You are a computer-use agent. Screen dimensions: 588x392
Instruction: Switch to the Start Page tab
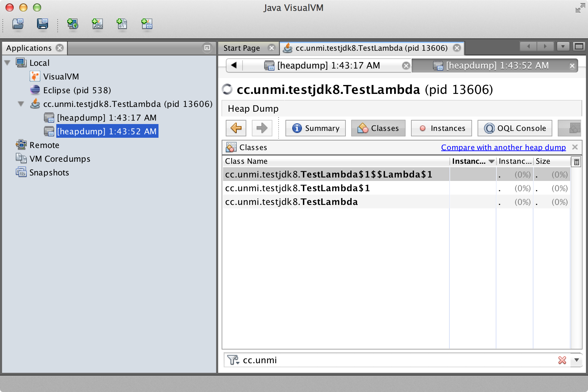(242, 48)
